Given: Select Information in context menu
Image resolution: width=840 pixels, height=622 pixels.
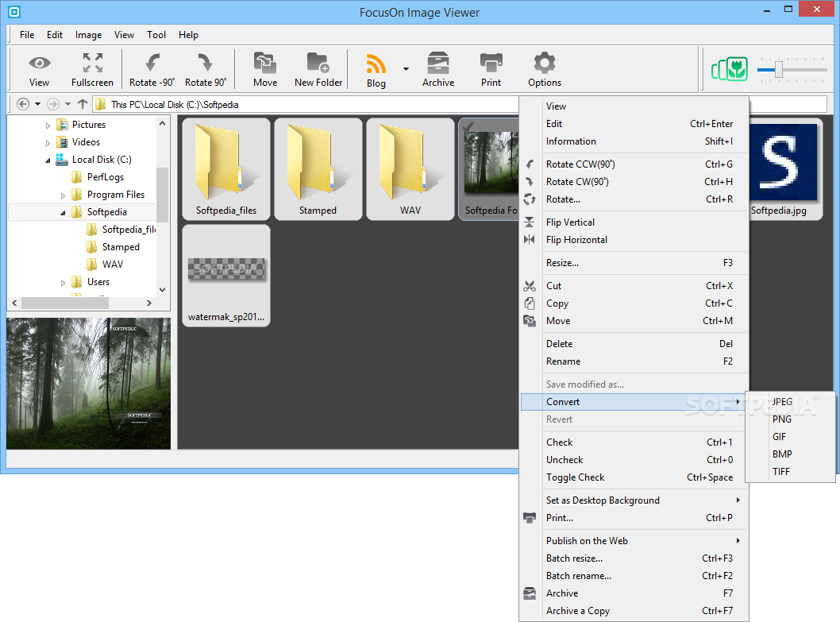Looking at the screenshot, I should coord(634,141).
